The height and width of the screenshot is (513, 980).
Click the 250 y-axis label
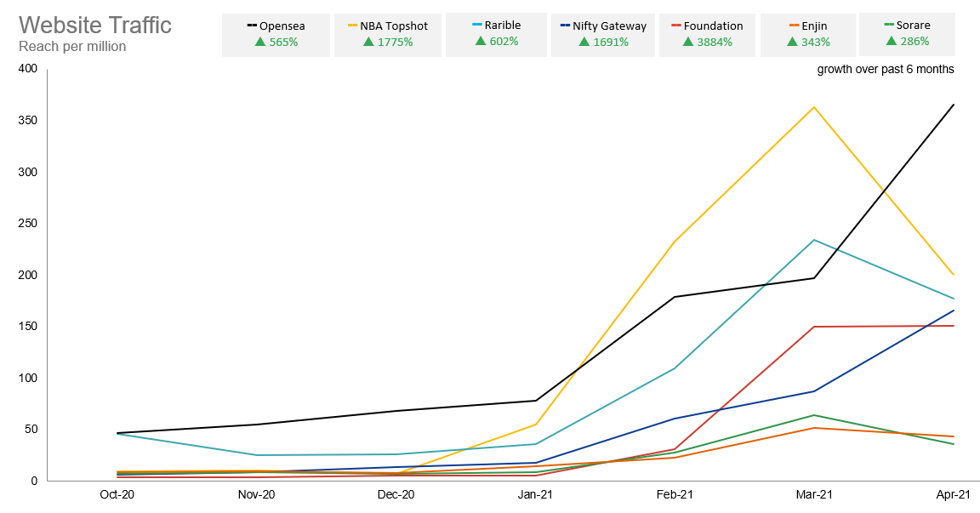(28, 223)
